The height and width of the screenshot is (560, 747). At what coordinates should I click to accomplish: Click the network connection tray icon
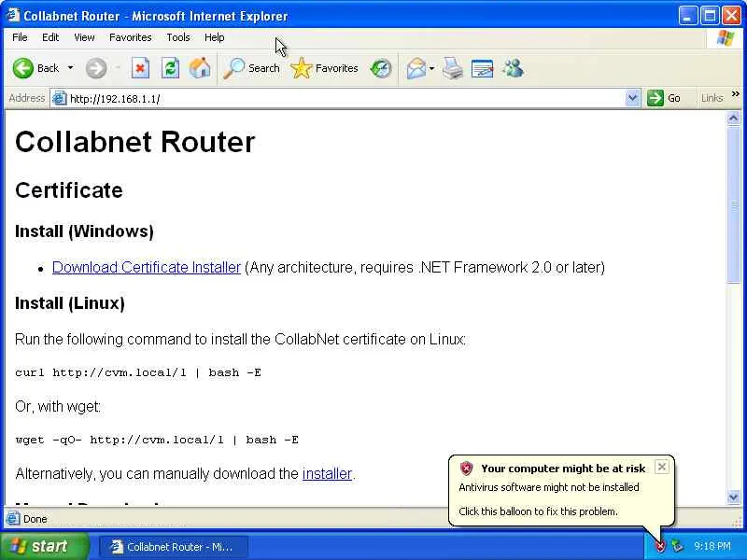point(678,546)
